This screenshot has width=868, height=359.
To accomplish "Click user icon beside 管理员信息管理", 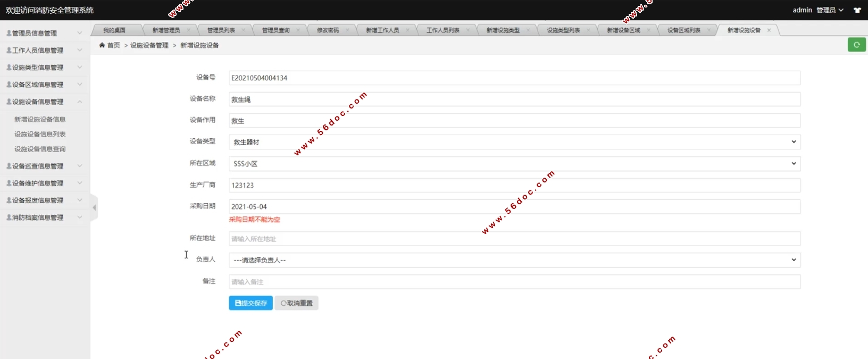I will coord(9,33).
